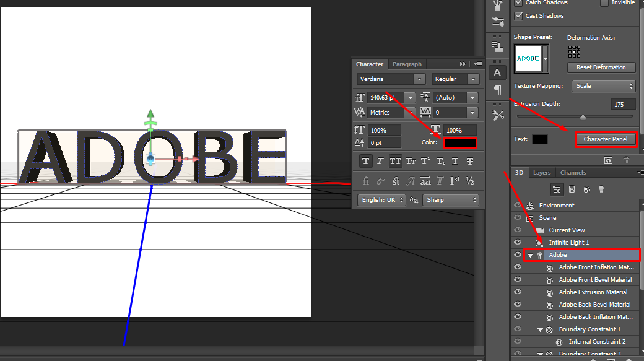The height and width of the screenshot is (361, 644).
Task: Hide Adobe Back Bevel Material eye
Action: click(x=518, y=304)
